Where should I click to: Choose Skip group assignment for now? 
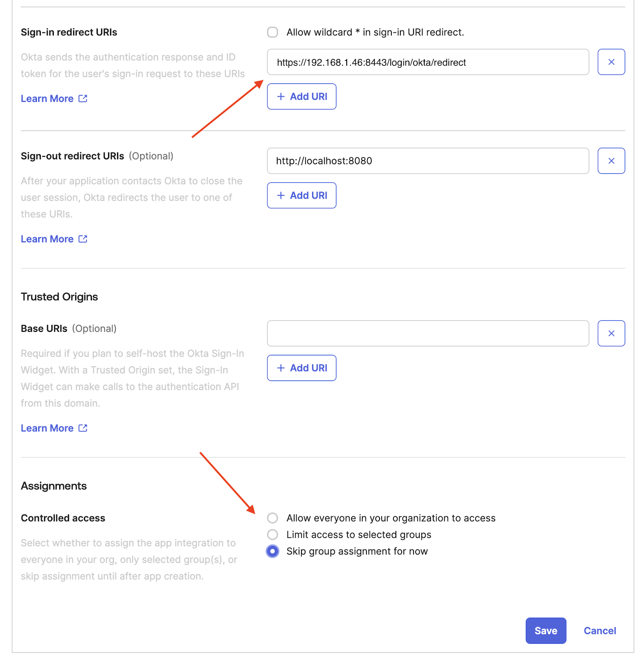pyautogui.click(x=273, y=551)
